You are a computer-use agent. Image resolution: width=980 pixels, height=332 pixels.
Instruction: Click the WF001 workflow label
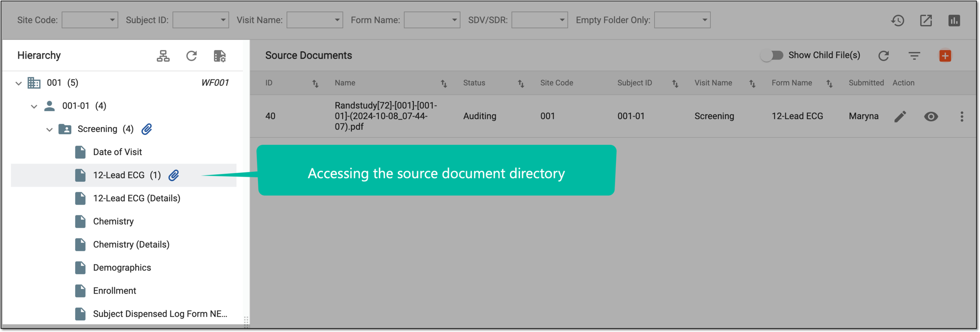click(215, 83)
